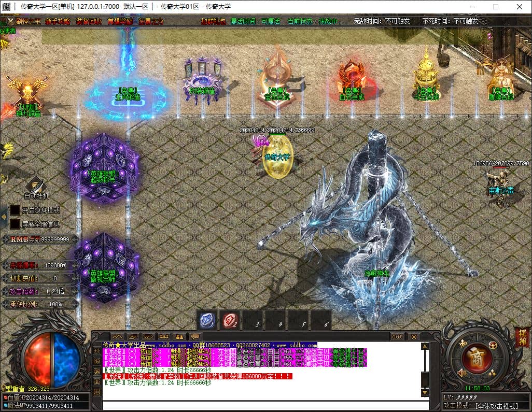Image resolution: width=532 pixels, height=412 pixels.
Task: Click the 时装锻造 NPC altar
Action: coord(202,81)
